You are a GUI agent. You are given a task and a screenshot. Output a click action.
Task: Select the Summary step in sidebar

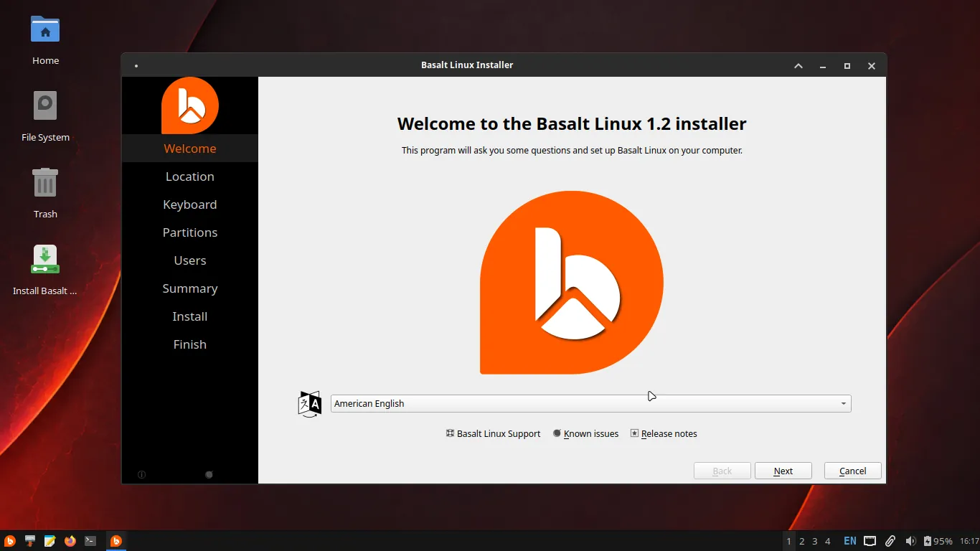190,288
